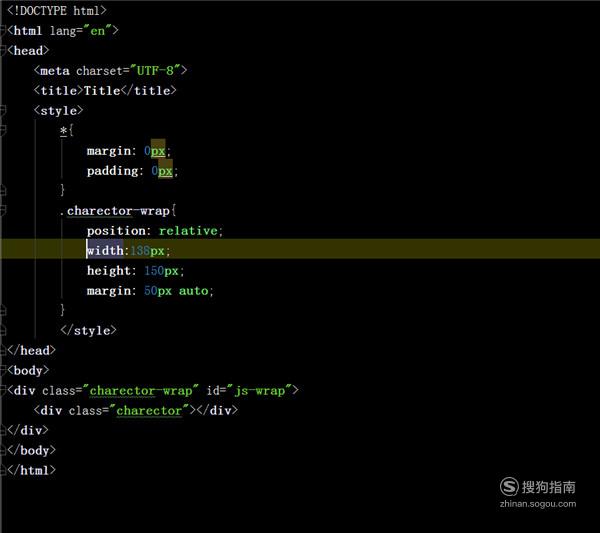Collapse the fold marker beside html lang line
This screenshot has width=600, height=533.
click(3, 30)
